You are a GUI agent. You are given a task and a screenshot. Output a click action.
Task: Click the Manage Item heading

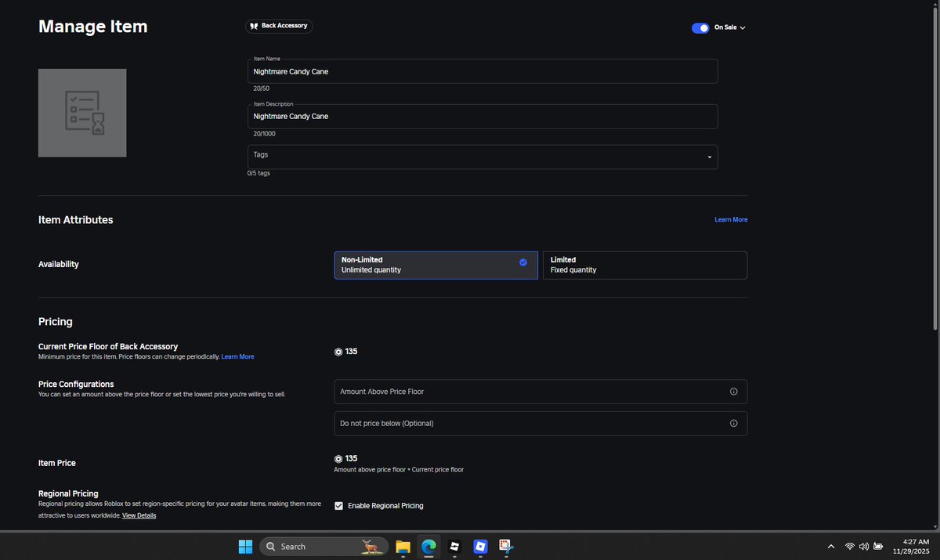click(x=92, y=27)
